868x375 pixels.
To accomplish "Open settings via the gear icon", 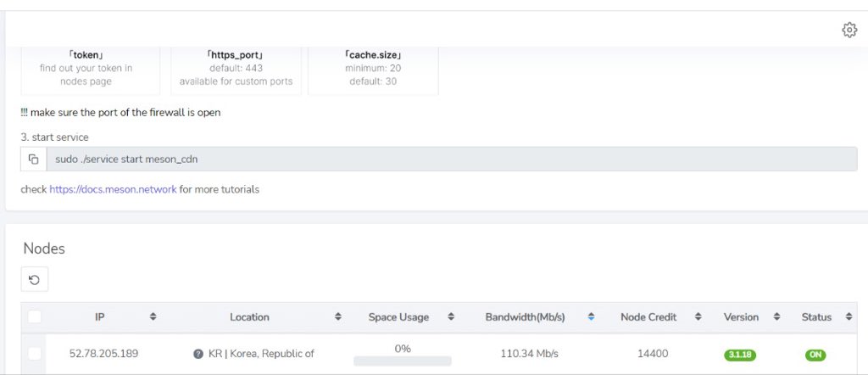I will pyautogui.click(x=849, y=30).
